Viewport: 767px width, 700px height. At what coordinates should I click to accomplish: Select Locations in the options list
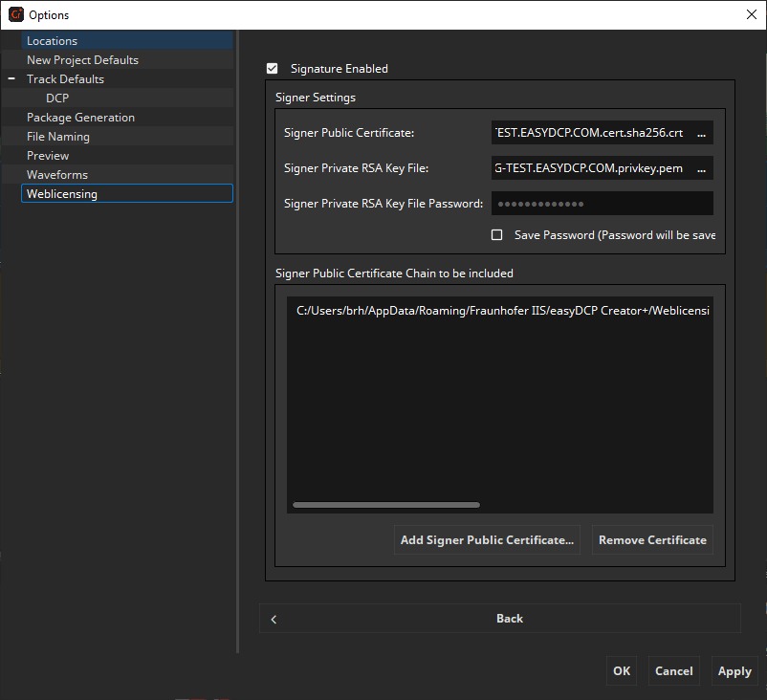tap(53, 41)
